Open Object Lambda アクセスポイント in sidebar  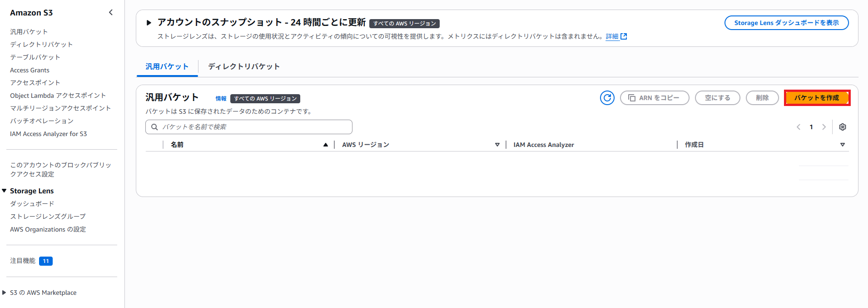58,96
